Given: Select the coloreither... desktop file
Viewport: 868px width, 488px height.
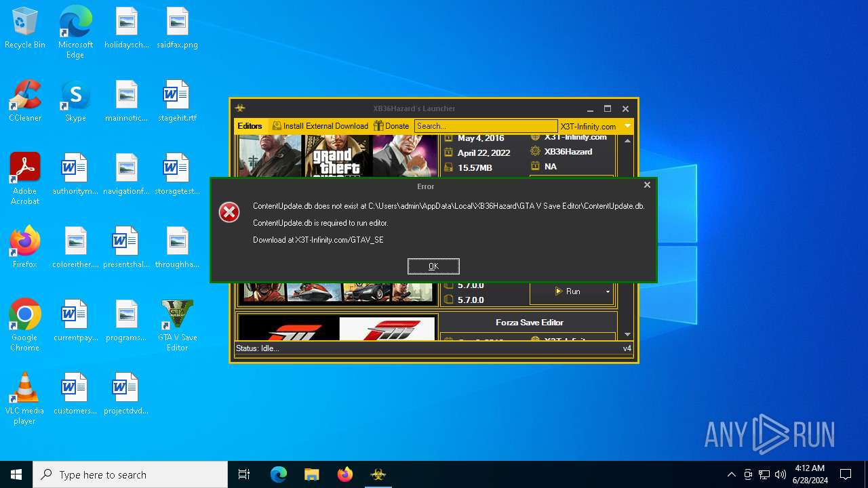Looking at the screenshot, I should [75, 248].
